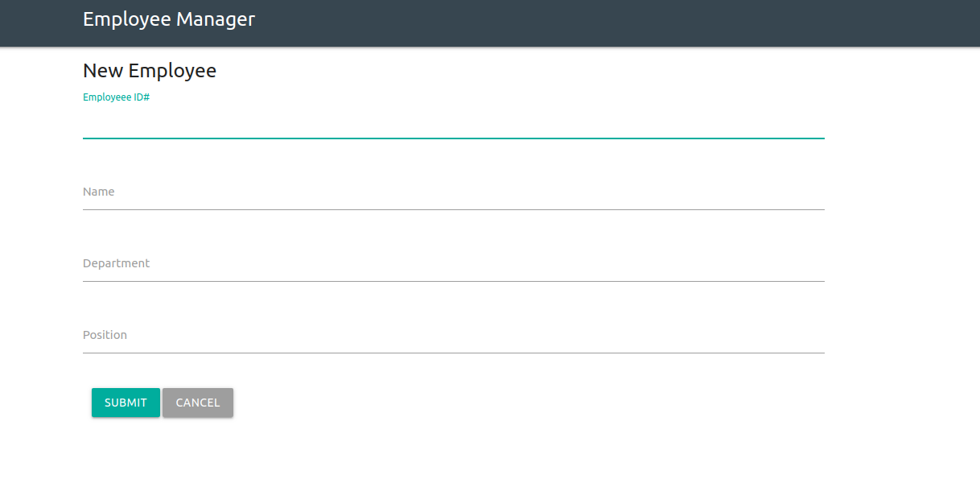Image resolution: width=980 pixels, height=504 pixels.
Task: Click the Employee Manager header title
Action: pos(168,19)
